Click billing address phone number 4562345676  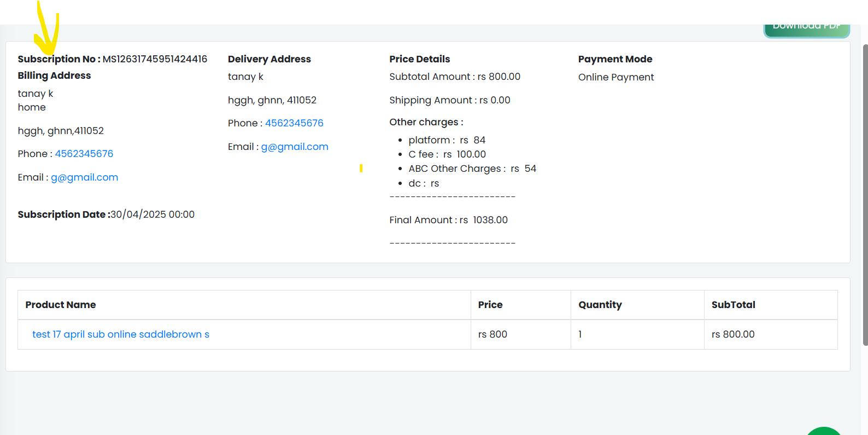(84, 154)
